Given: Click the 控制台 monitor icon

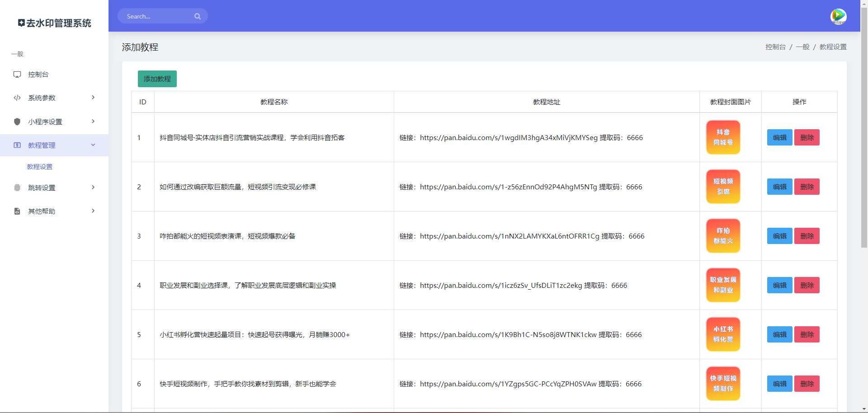Looking at the screenshot, I should (x=17, y=75).
